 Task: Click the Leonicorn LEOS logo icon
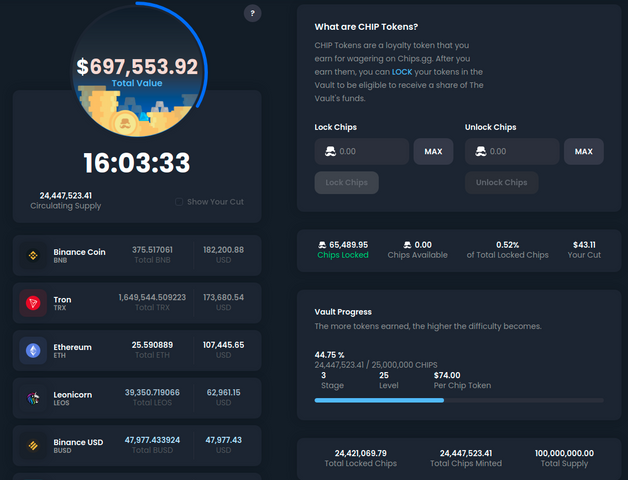click(33, 398)
